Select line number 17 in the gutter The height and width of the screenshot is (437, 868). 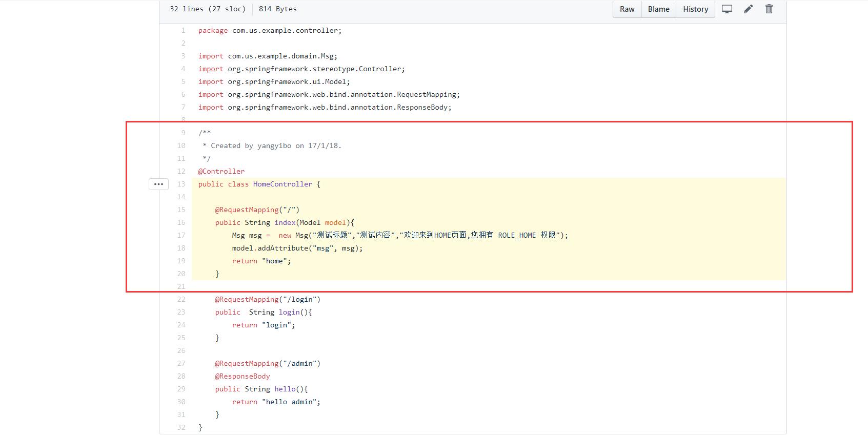click(181, 235)
